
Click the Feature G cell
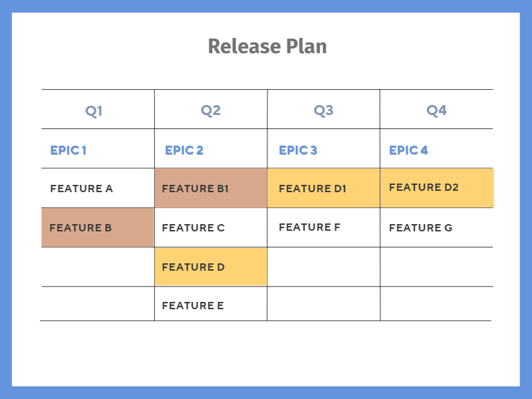point(421,227)
